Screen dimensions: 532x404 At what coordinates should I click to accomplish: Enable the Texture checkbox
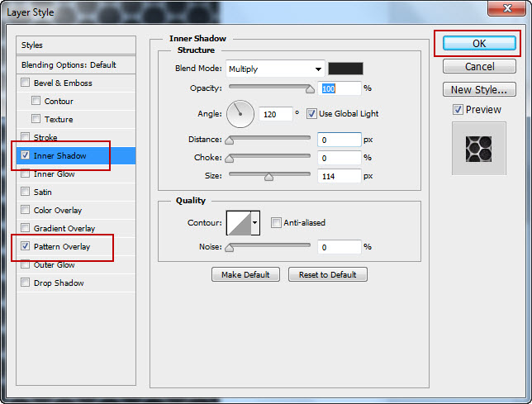click(36, 119)
